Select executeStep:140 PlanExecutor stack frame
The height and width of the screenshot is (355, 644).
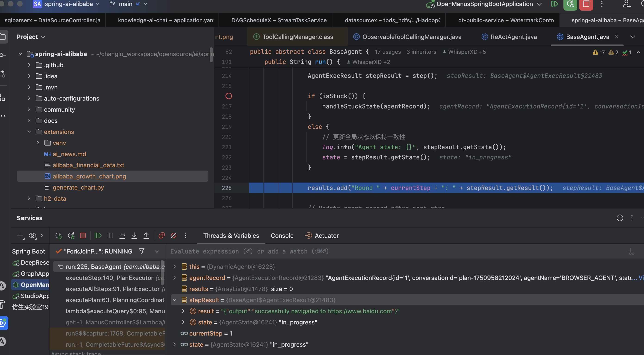(109, 278)
